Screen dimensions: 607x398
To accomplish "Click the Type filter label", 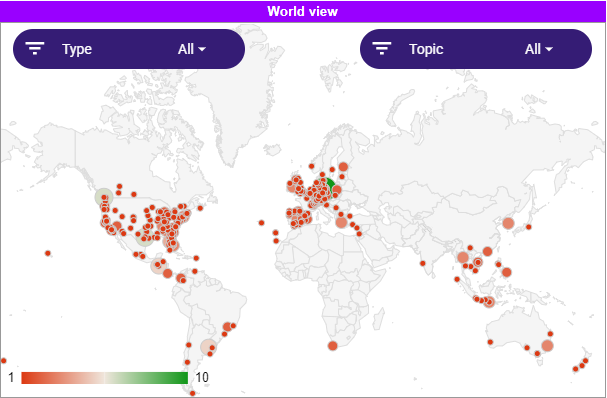I will [x=77, y=49].
